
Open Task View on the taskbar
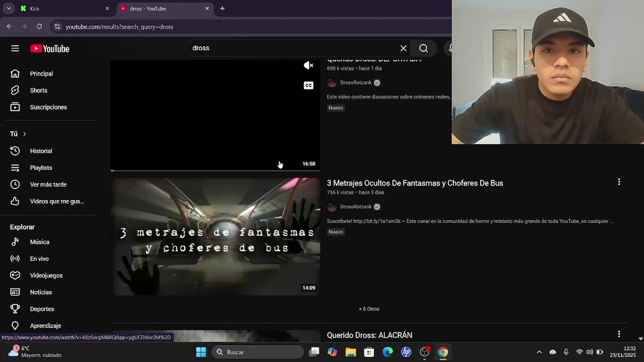pyautogui.click(x=314, y=352)
